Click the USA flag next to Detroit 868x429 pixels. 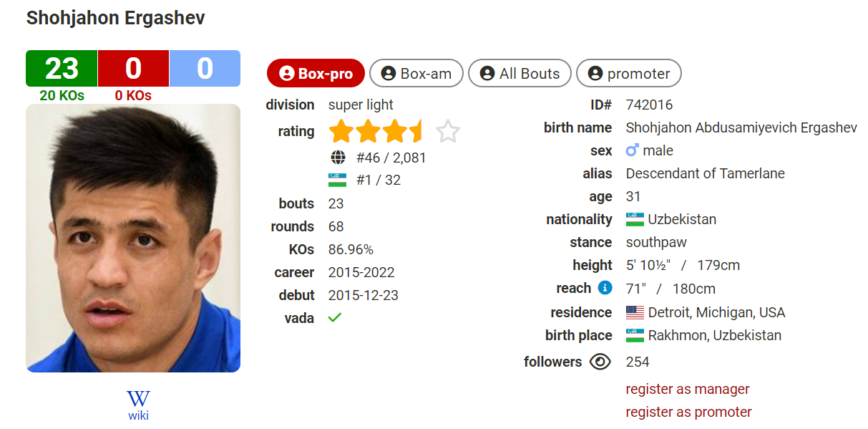pos(635,312)
